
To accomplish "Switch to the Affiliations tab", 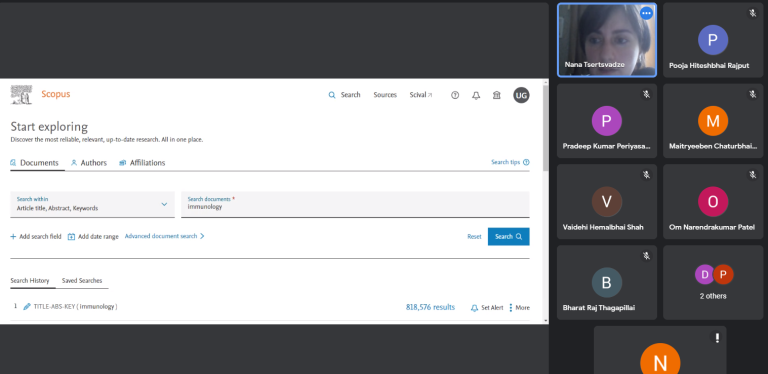I will point(142,163).
